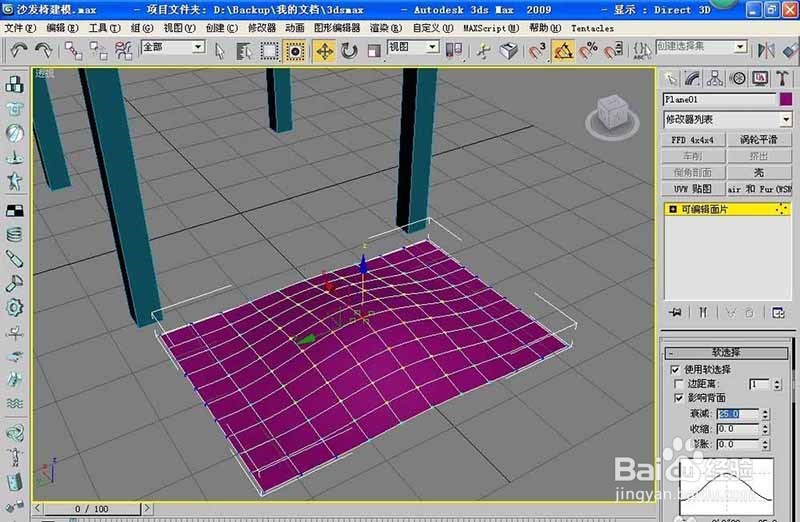Click the Mirror tool icon

coord(766,50)
